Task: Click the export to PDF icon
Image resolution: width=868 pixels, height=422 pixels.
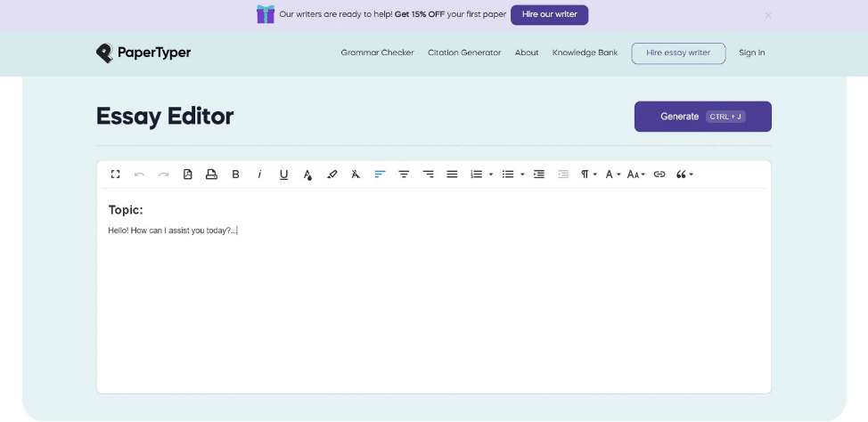Action: tap(188, 174)
